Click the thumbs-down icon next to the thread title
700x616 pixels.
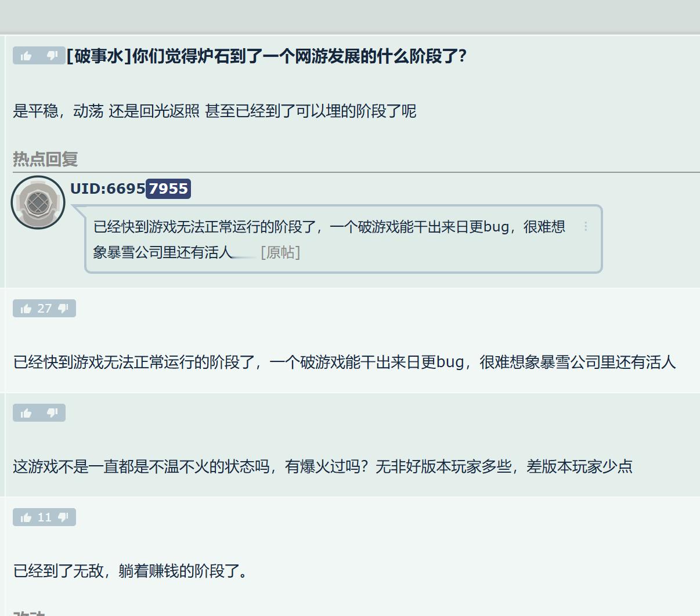(52, 56)
